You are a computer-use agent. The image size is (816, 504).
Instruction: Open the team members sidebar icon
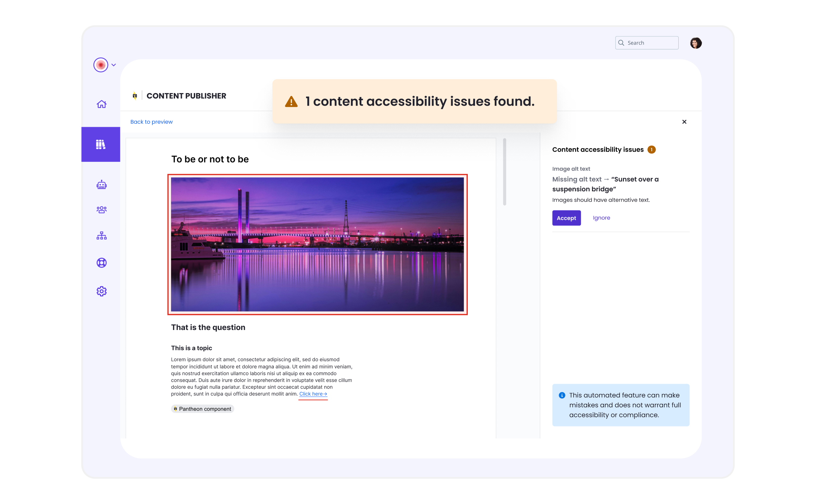click(x=101, y=210)
